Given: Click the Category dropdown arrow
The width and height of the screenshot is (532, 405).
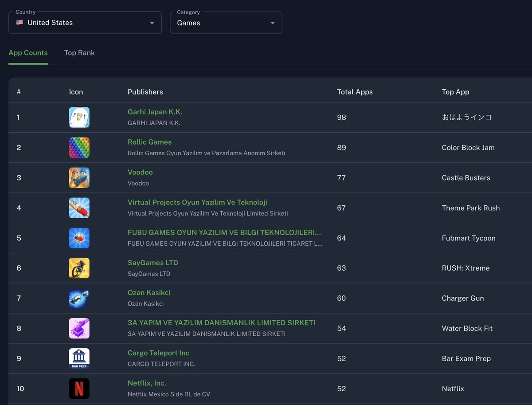Looking at the screenshot, I should [273, 23].
